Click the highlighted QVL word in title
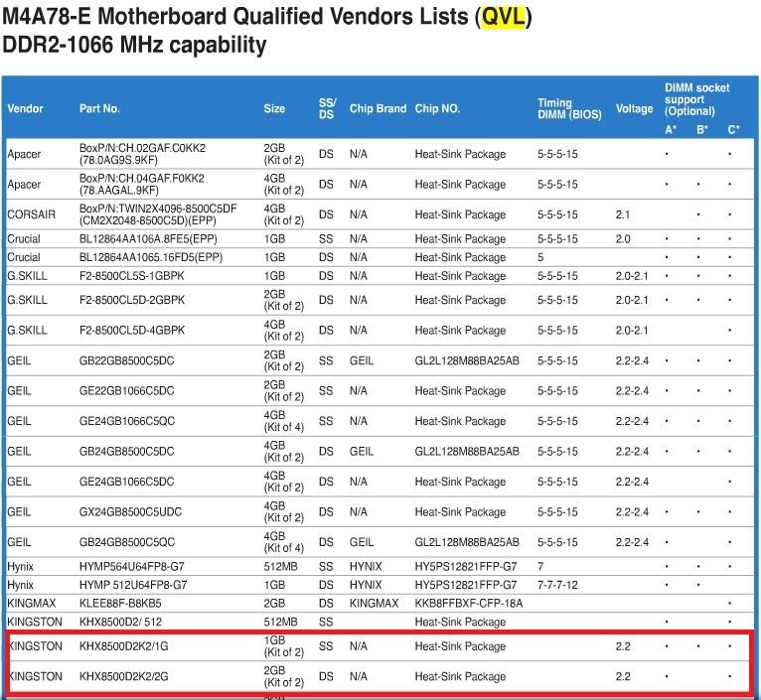The height and width of the screenshot is (700, 761). [504, 17]
